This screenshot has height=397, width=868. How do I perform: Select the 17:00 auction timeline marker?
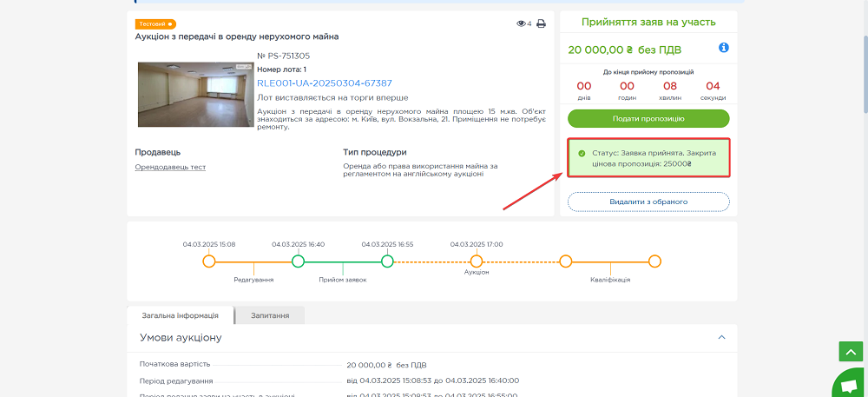pyautogui.click(x=476, y=261)
